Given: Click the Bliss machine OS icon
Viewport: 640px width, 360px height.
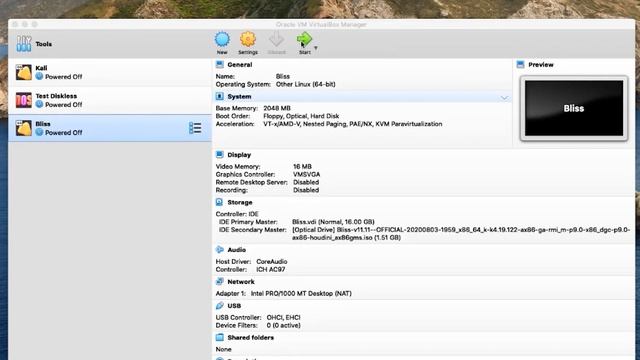Looking at the screenshot, I should tap(24, 128).
